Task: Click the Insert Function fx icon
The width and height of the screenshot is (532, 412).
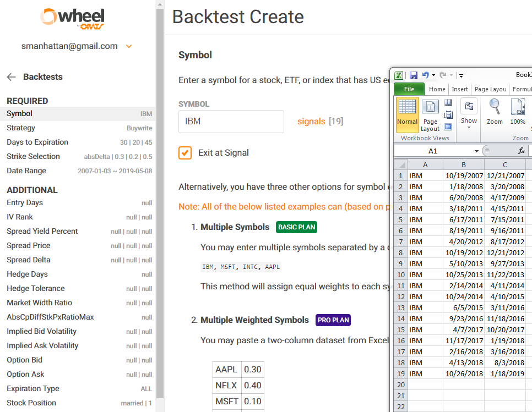Action: click(x=522, y=150)
